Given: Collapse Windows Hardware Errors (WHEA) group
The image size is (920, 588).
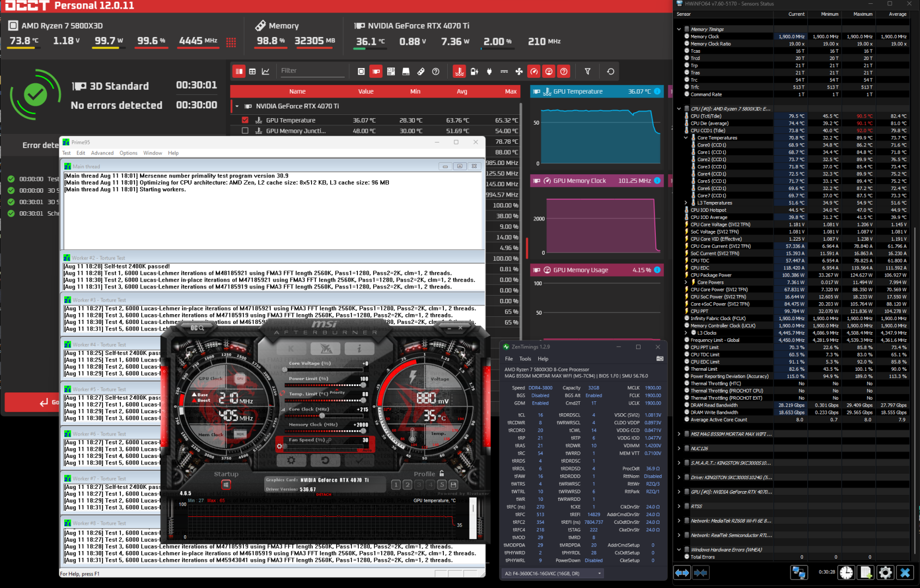Looking at the screenshot, I should [x=679, y=549].
